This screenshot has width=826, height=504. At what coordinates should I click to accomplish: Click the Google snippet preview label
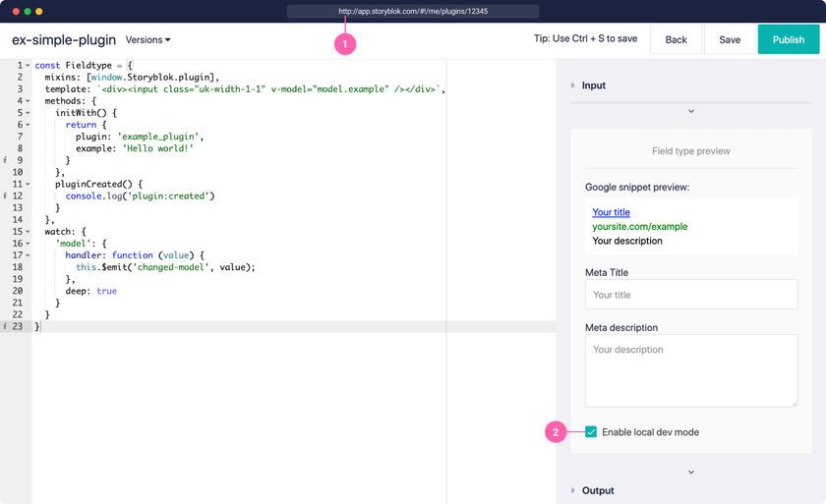(637, 188)
